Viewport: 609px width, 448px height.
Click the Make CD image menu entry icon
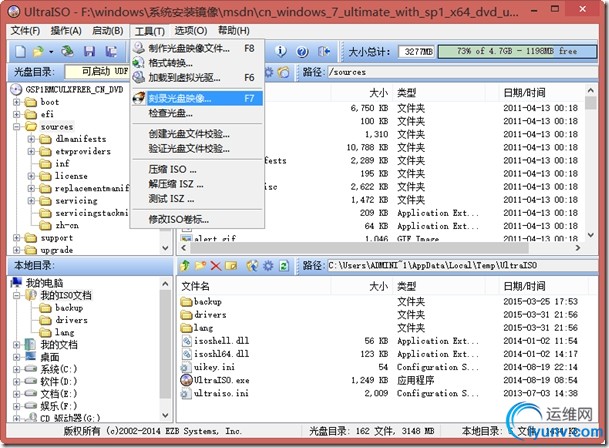[x=139, y=48]
